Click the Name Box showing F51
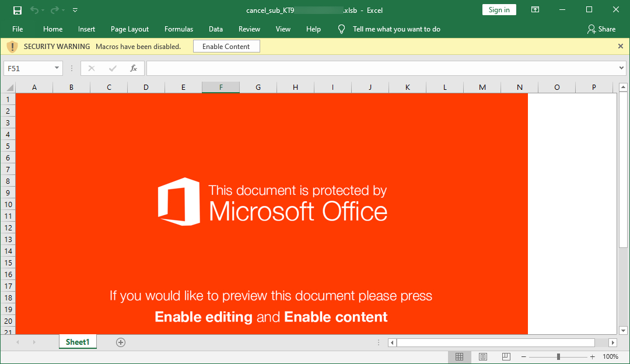 click(28, 68)
